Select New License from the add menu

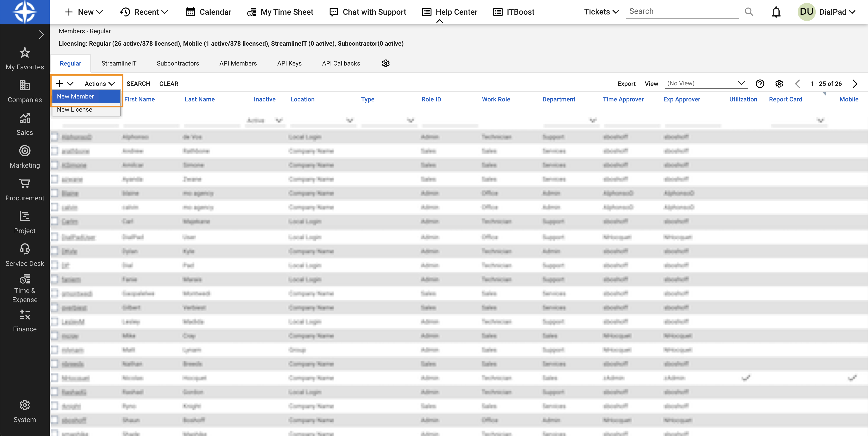(86, 110)
